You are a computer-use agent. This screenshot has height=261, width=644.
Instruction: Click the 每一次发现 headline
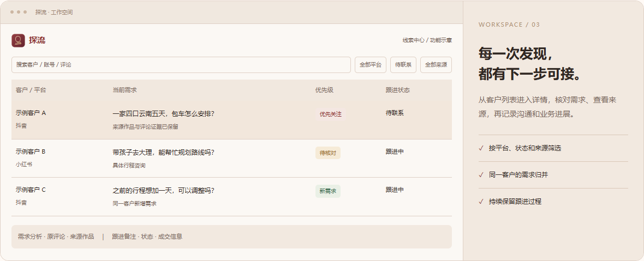coord(517,54)
